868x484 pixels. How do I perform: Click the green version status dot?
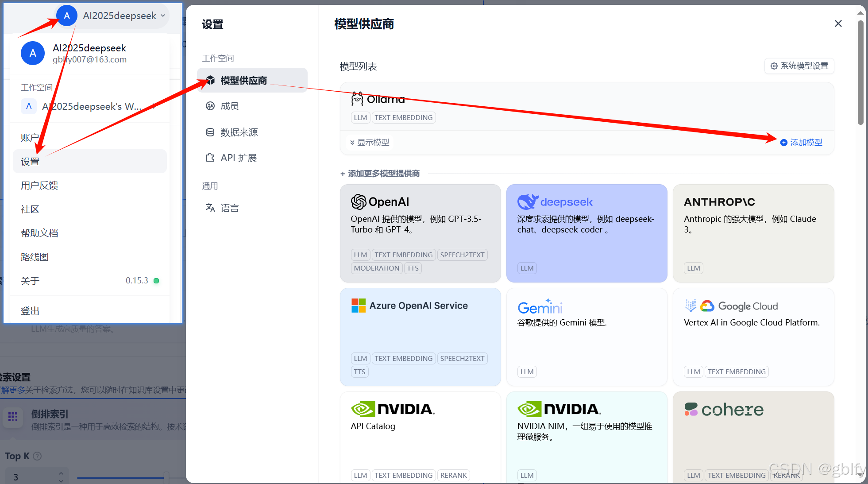click(156, 281)
